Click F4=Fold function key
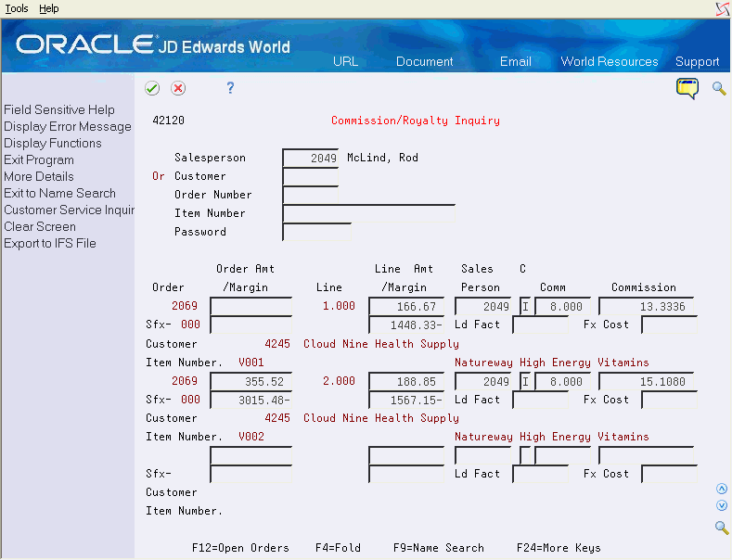Screen dimensions: 732x560 pyautogui.click(x=338, y=548)
